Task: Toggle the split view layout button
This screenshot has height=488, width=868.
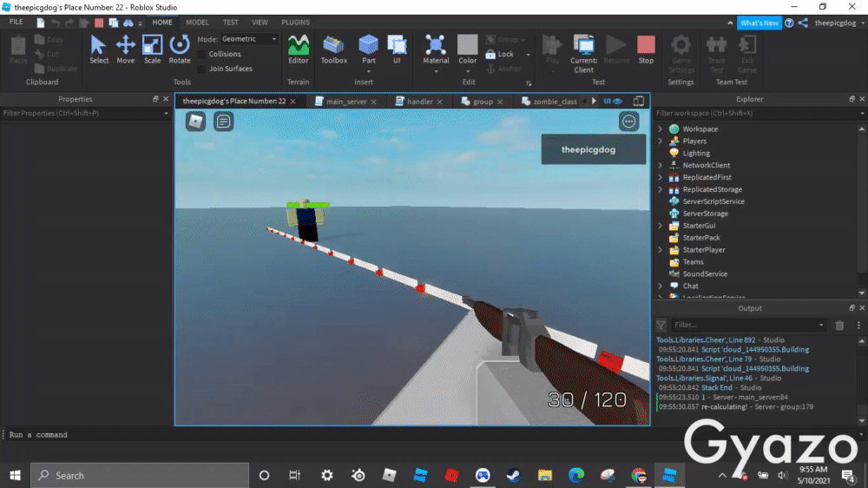Action: click(x=638, y=102)
